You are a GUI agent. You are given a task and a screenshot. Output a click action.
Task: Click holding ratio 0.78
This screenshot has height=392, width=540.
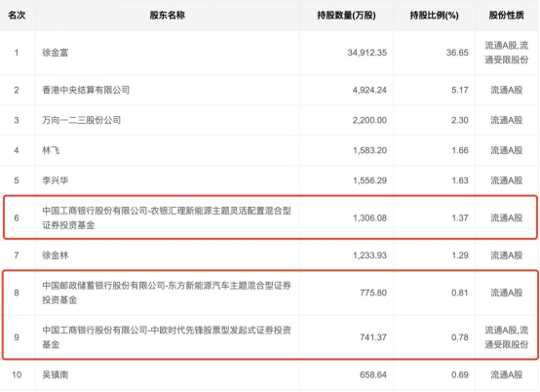pyautogui.click(x=460, y=337)
